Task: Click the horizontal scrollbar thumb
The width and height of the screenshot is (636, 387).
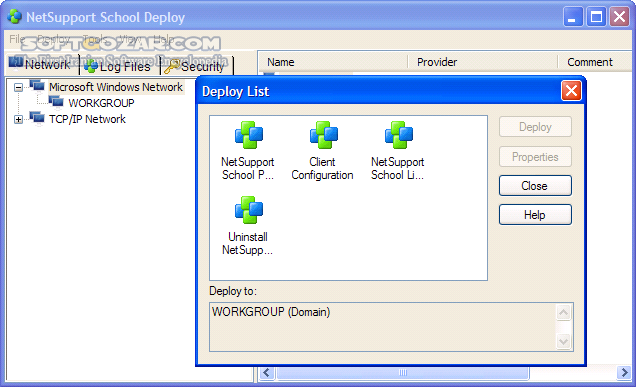Action: point(403,372)
